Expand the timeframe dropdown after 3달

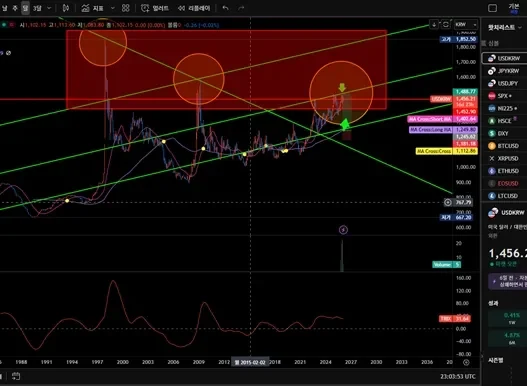49,8
